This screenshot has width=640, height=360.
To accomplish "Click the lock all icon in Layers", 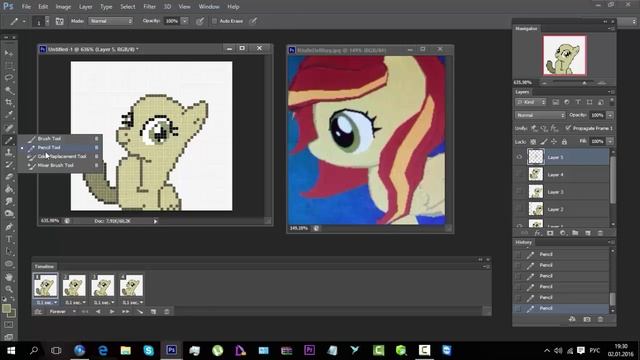I will click(564, 142).
